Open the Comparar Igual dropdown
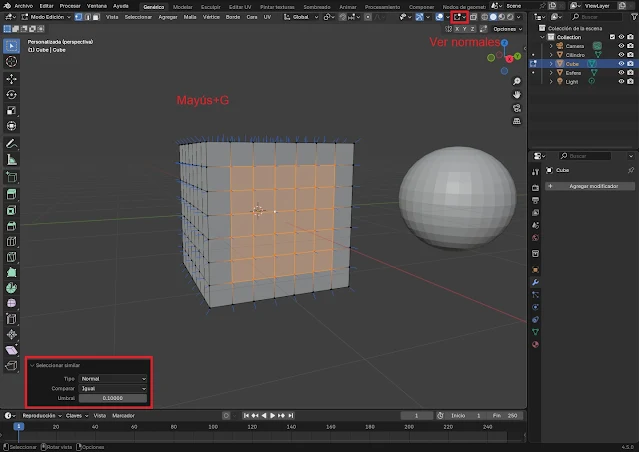The width and height of the screenshot is (639, 452). pyautogui.click(x=113, y=388)
